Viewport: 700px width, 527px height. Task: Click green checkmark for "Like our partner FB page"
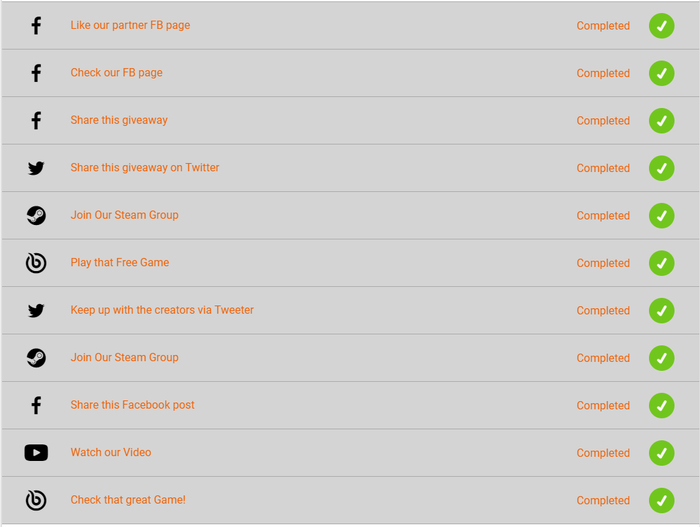[661, 26]
